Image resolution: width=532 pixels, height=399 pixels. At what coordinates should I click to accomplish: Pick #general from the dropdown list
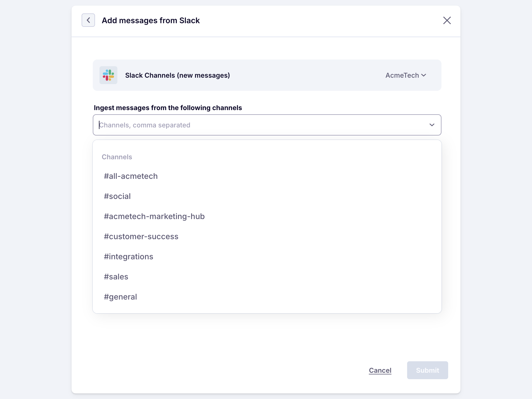[120, 297]
